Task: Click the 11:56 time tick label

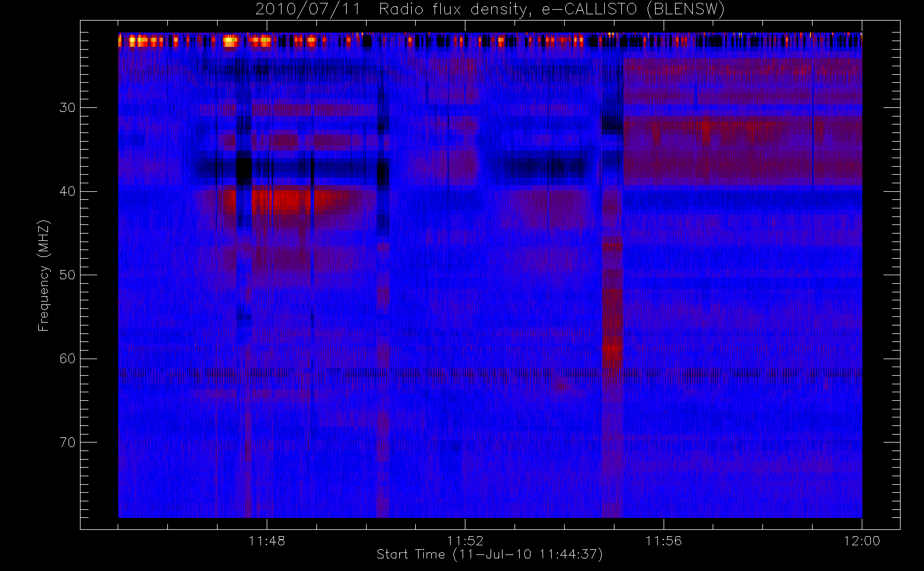Action: tap(664, 541)
